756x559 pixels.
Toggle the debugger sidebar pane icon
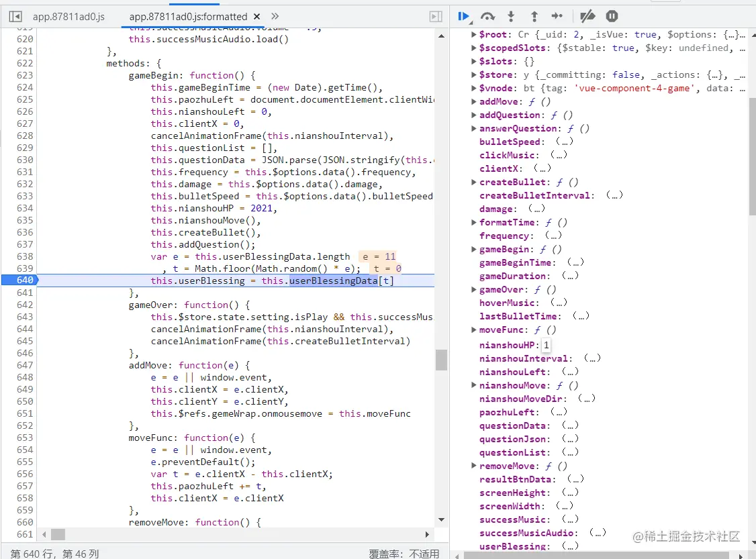pyautogui.click(x=436, y=16)
